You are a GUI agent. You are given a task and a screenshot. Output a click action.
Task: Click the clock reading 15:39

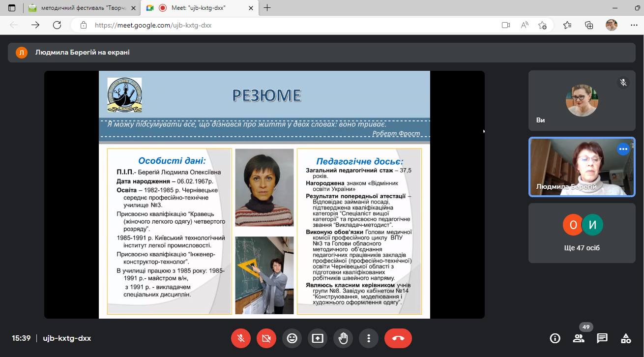click(x=21, y=338)
